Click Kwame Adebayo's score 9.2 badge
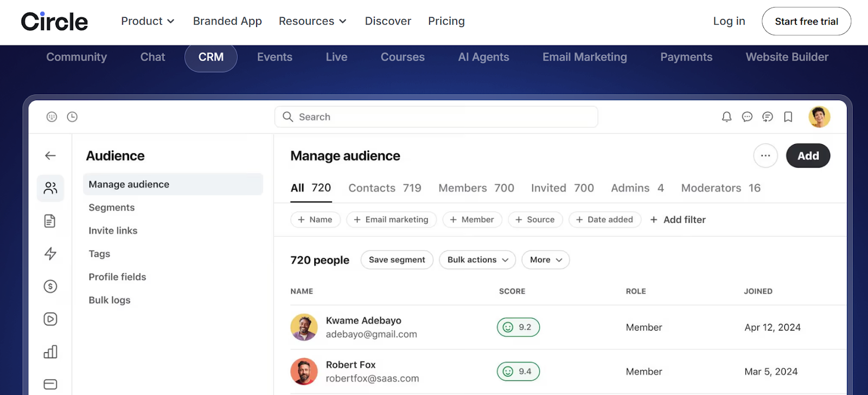Image resolution: width=868 pixels, height=395 pixels. 518,327
